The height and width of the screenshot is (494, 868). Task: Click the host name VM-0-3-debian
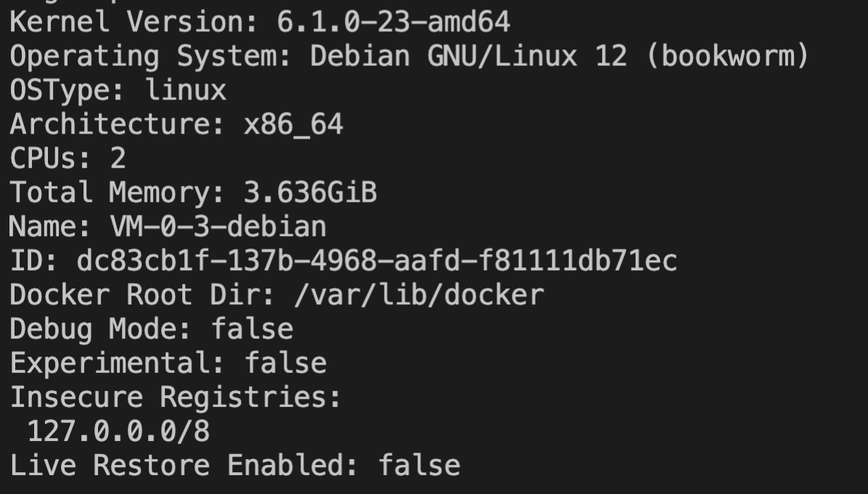(x=218, y=227)
